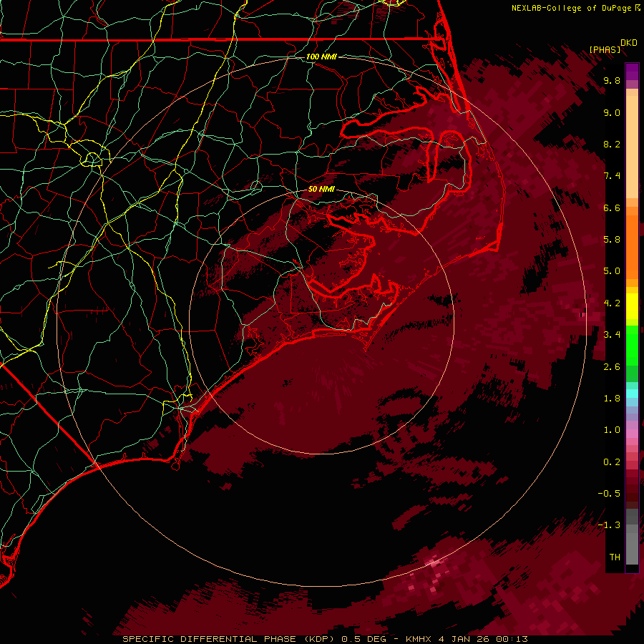Image resolution: width=644 pixels, height=644 pixels.
Task: Pick the cyan segment of the color bar
Action: point(632,394)
